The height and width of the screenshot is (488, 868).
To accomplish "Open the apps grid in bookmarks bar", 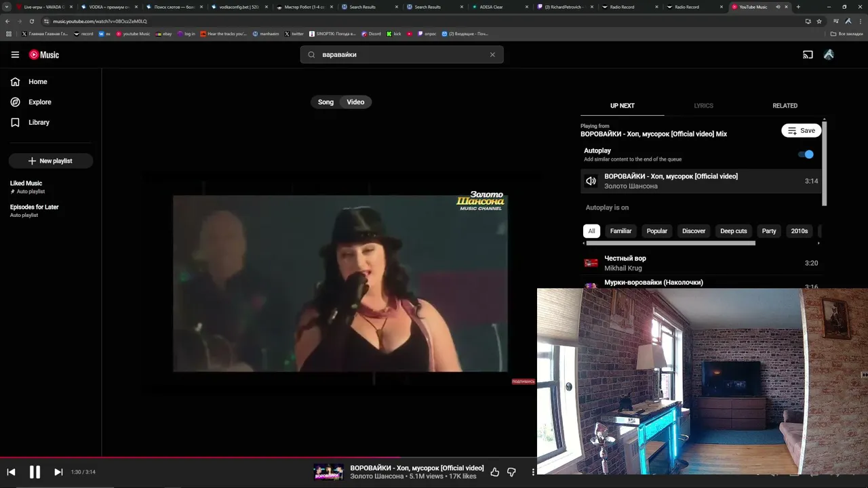I will tap(9, 34).
